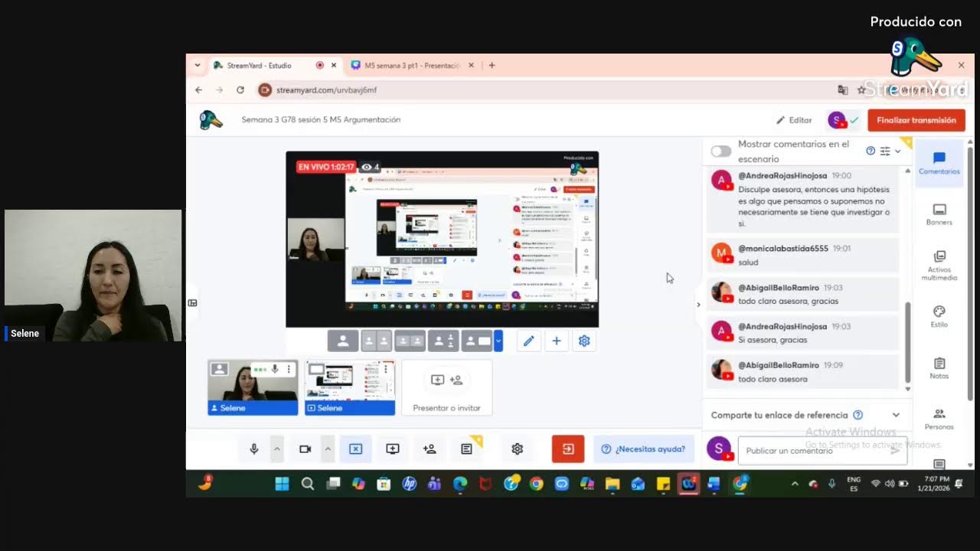Open the Personas sidebar panel
This screenshot has height=551, width=980.
pyautogui.click(x=939, y=419)
